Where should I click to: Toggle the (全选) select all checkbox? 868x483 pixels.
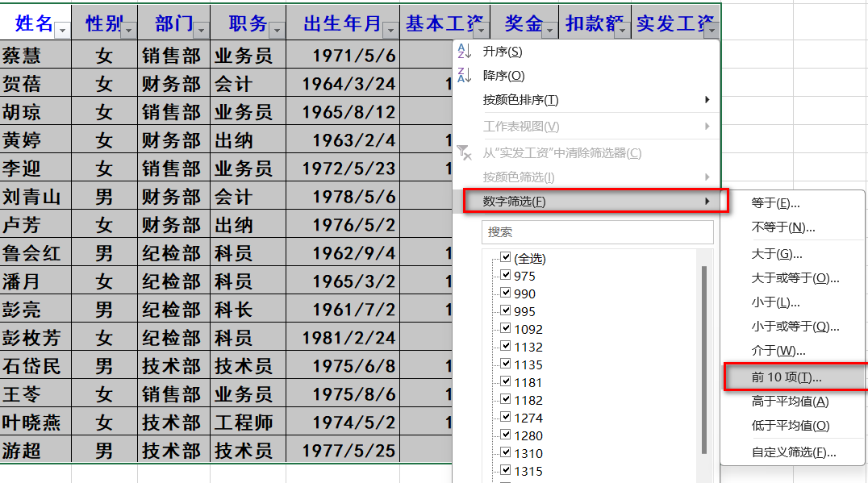point(506,258)
